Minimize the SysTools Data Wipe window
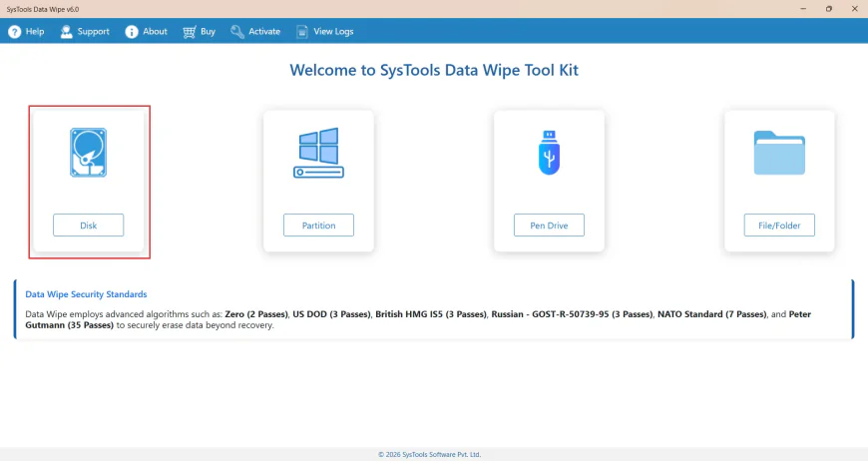868x461 pixels. point(803,9)
